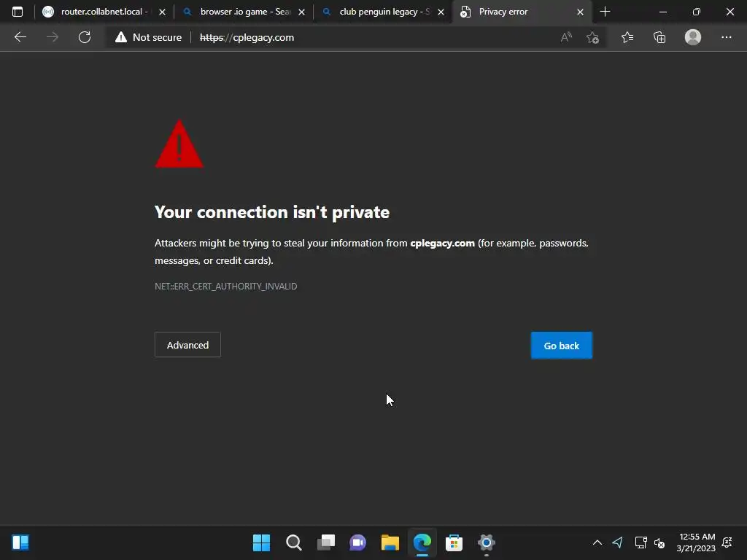This screenshot has width=747, height=560.
Task: Switch to the club penguin legacy tab
Action: click(376, 12)
